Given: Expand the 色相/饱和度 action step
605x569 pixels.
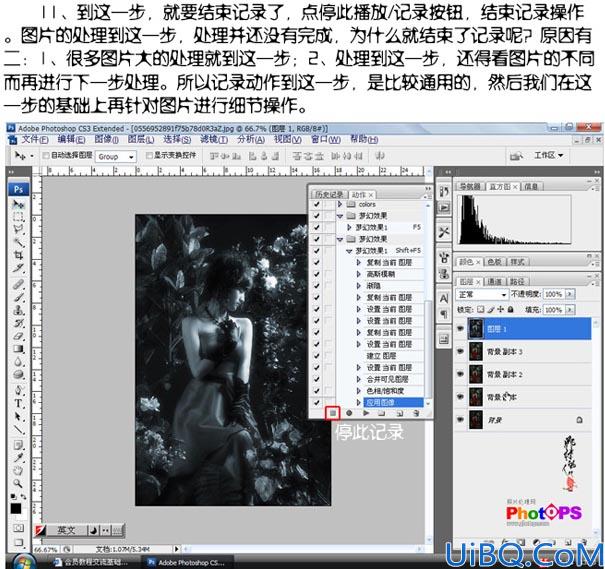Looking at the screenshot, I should tap(359, 391).
